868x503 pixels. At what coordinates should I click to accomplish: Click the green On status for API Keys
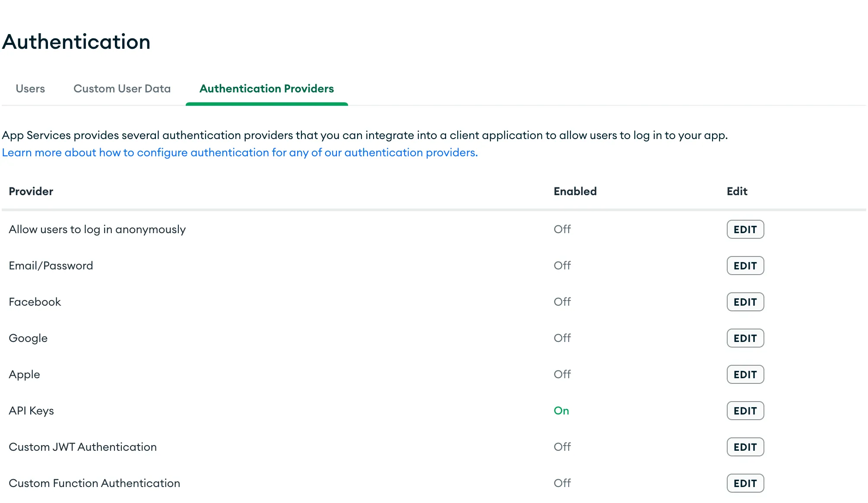(561, 411)
